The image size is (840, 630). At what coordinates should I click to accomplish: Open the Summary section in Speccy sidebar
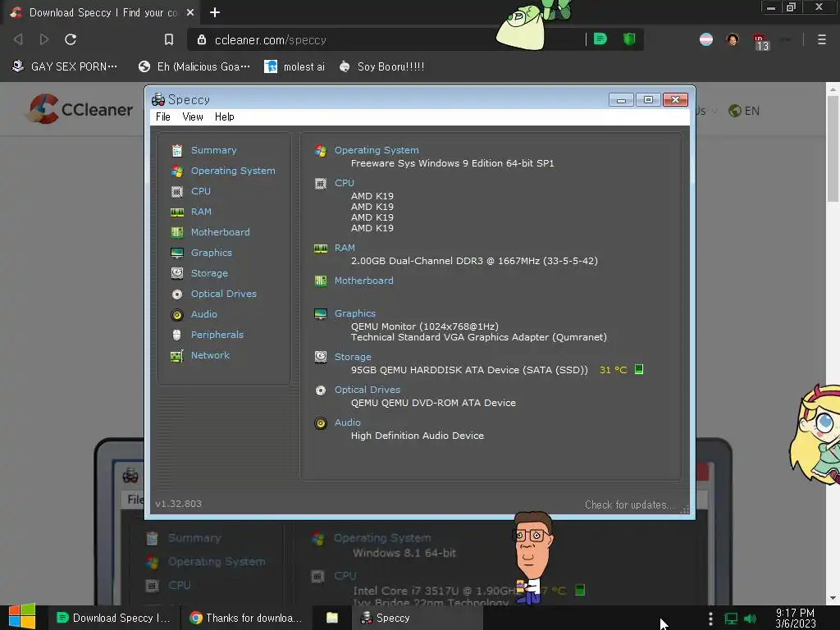click(213, 150)
